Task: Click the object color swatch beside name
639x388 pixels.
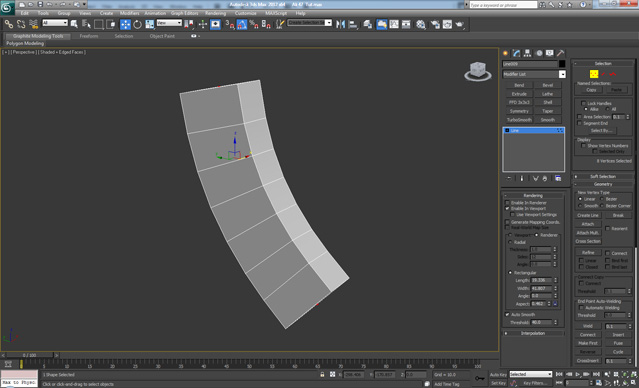Action: 562,64
